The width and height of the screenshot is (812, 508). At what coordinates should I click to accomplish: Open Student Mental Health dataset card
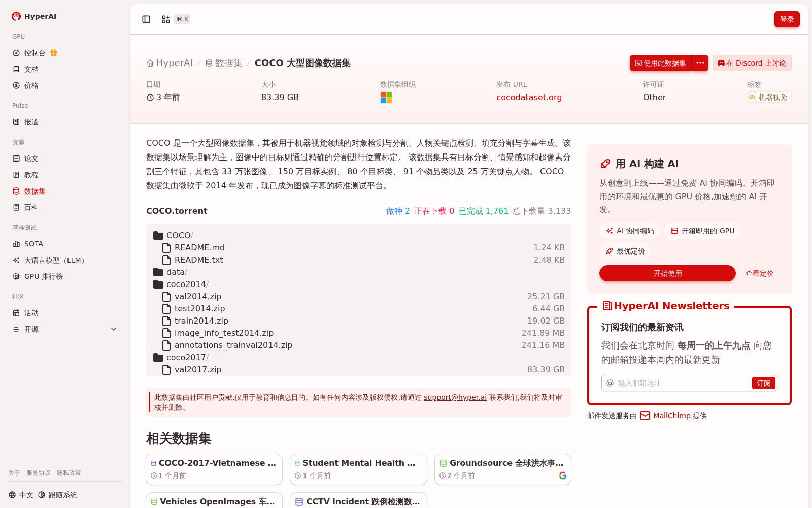pyautogui.click(x=358, y=469)
